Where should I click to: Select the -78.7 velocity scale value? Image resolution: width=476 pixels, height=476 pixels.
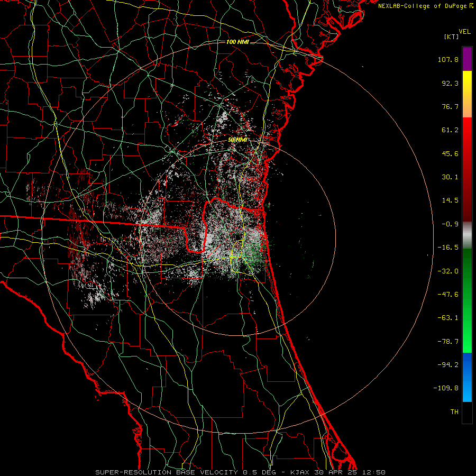pos(448,342)
